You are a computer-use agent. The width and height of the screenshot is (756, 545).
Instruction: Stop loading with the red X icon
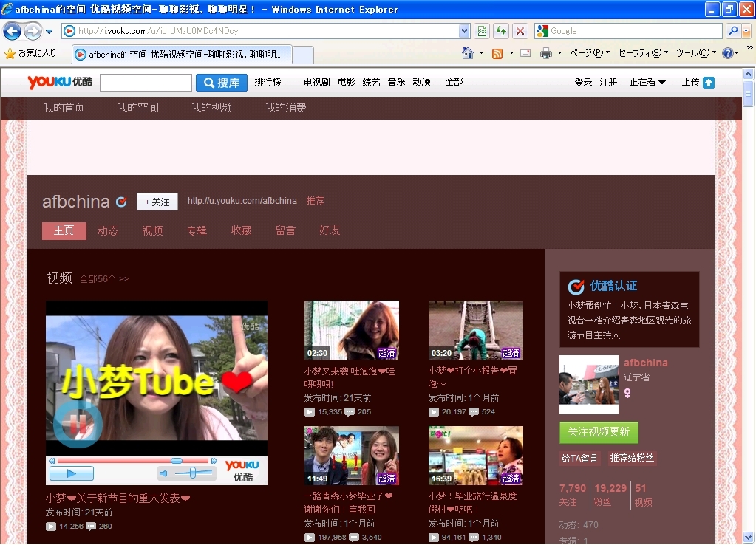tap(520, 31)
